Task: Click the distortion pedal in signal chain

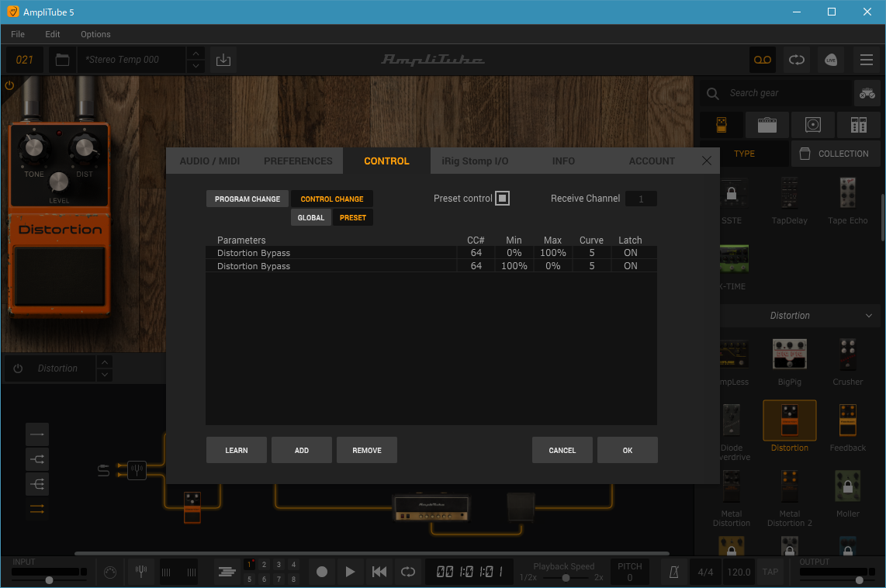Action: click(192, 507)
